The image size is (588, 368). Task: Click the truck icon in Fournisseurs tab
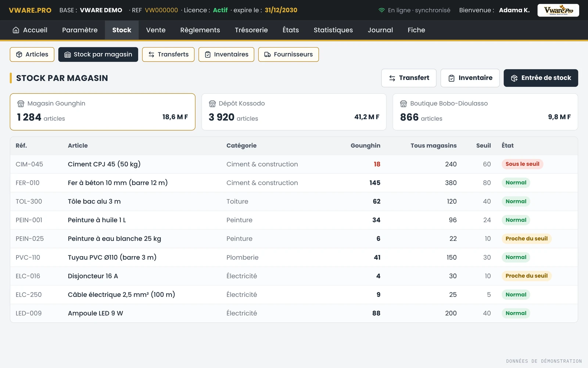click(268, 54)
